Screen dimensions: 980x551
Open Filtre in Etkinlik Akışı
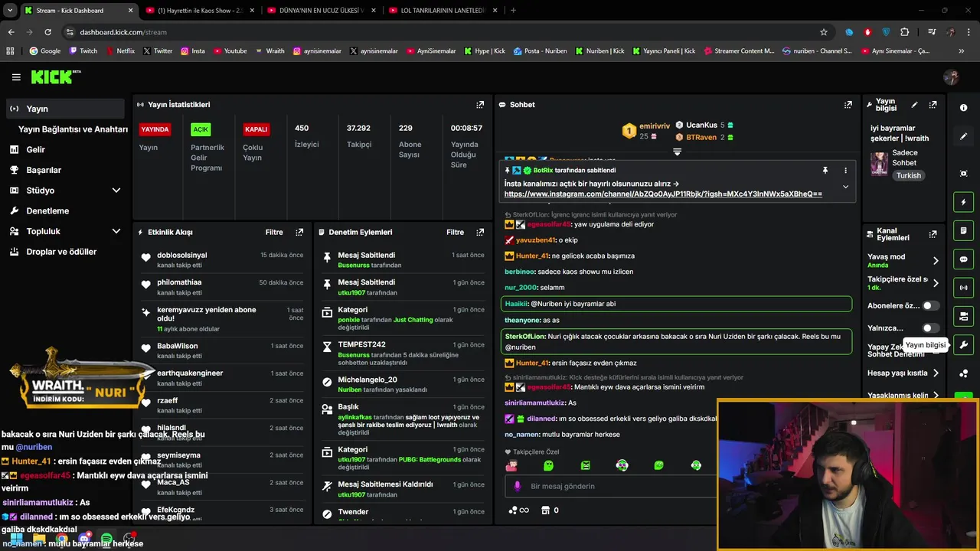[274, 232]
